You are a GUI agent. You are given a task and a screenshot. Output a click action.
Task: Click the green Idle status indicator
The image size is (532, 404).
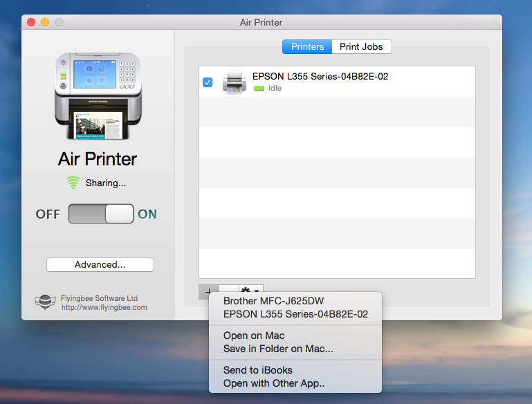point(259,89)
